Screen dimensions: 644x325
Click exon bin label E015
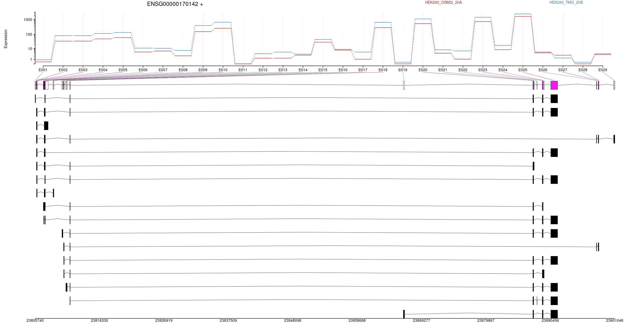click(323, 70)
